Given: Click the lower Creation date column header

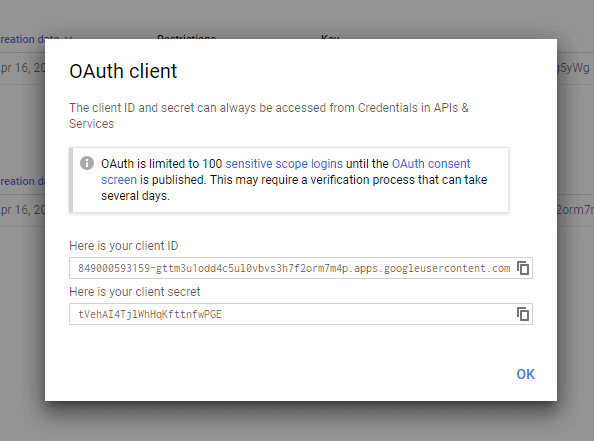Looking at the screenshot, I should click(22, 181).
